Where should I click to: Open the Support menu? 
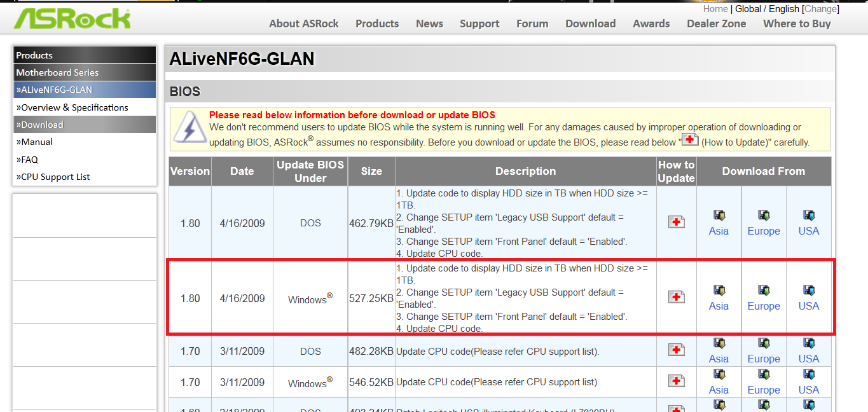click(479, 24)
